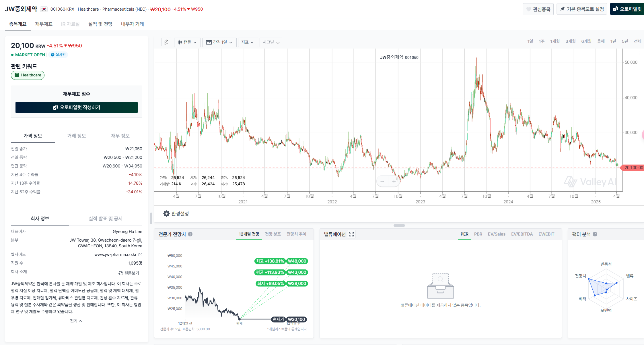Click the chart drawing pencil icon
The image size is (644, 345).
tap(166, 42)
